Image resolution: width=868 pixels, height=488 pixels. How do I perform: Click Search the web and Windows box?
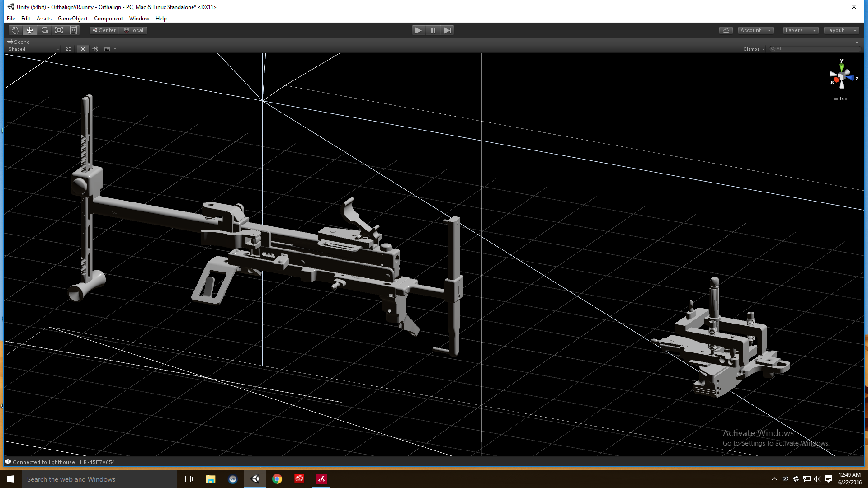point(99,479)
